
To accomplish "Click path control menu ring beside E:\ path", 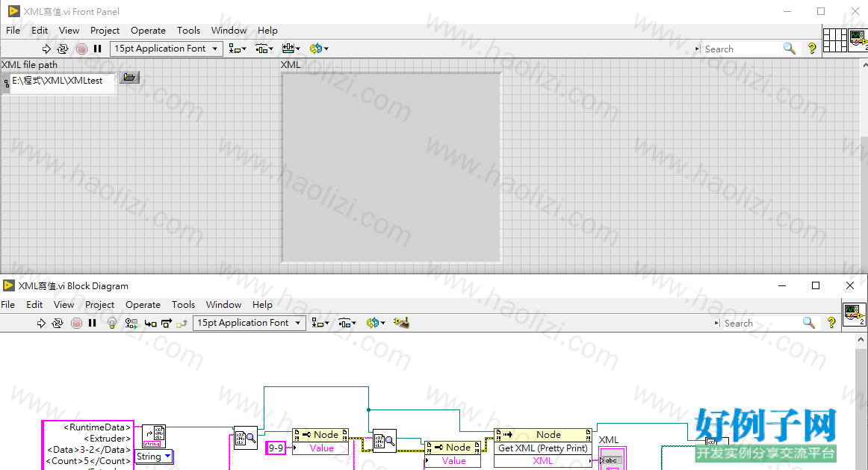I will click(x=6, y=83).
